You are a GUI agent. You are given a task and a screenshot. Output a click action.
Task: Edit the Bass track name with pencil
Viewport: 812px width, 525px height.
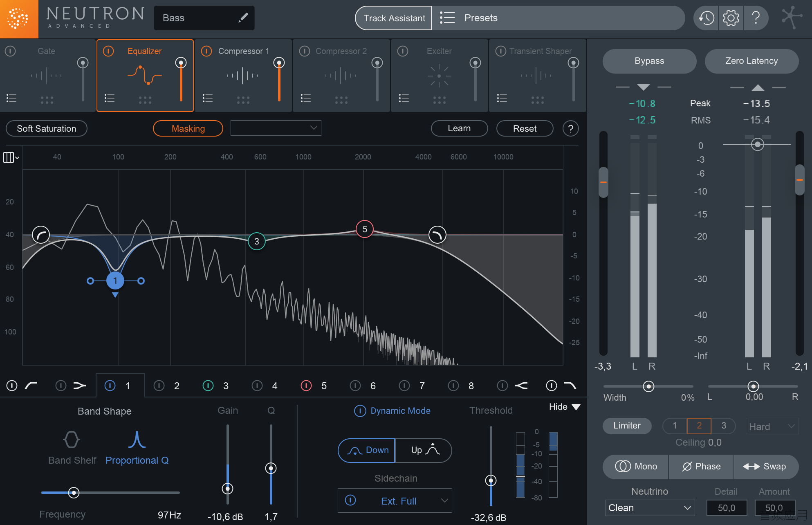click(x=243, y=18)
